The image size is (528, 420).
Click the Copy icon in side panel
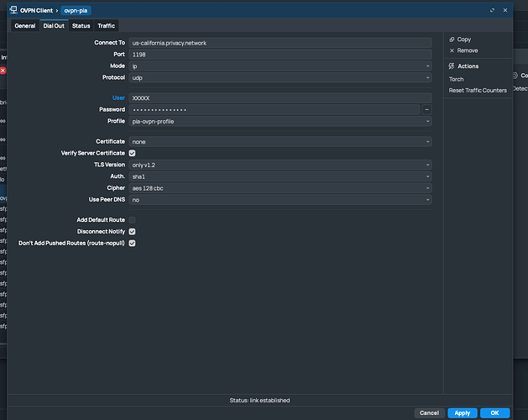[x=452, y=39]
